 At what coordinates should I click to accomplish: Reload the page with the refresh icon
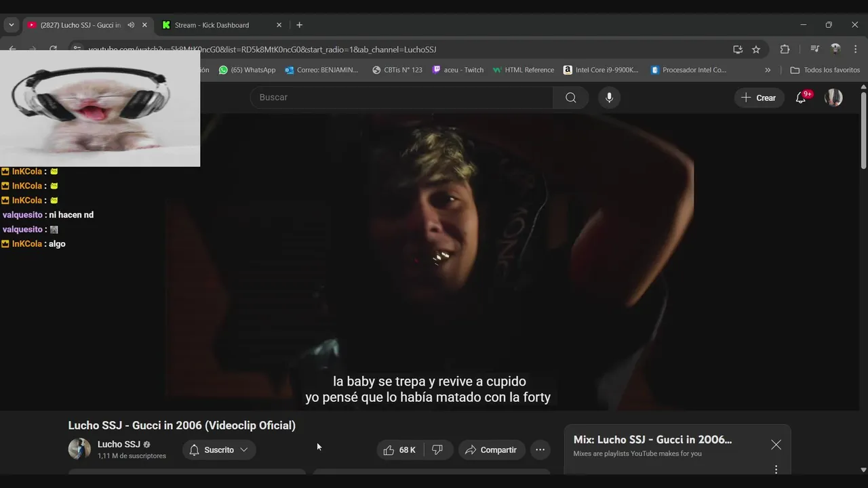54,49
